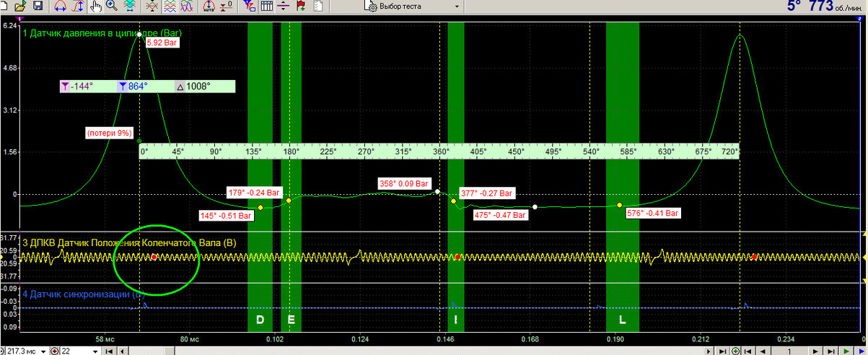Open file with the folder icon

coord(19,6)
